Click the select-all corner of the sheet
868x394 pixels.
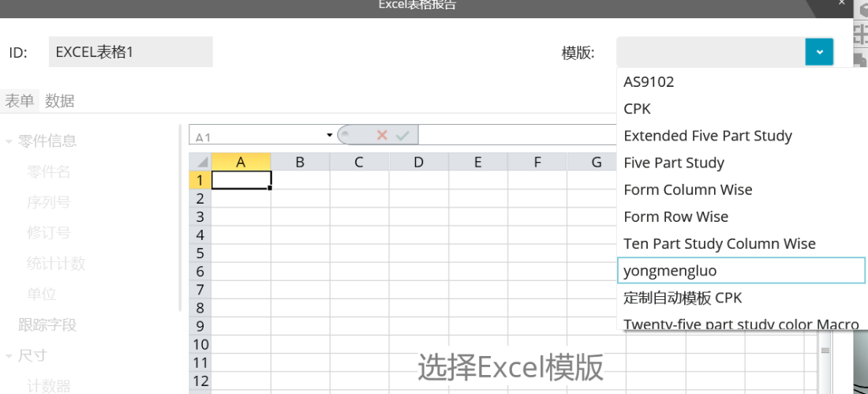[200, 162]
